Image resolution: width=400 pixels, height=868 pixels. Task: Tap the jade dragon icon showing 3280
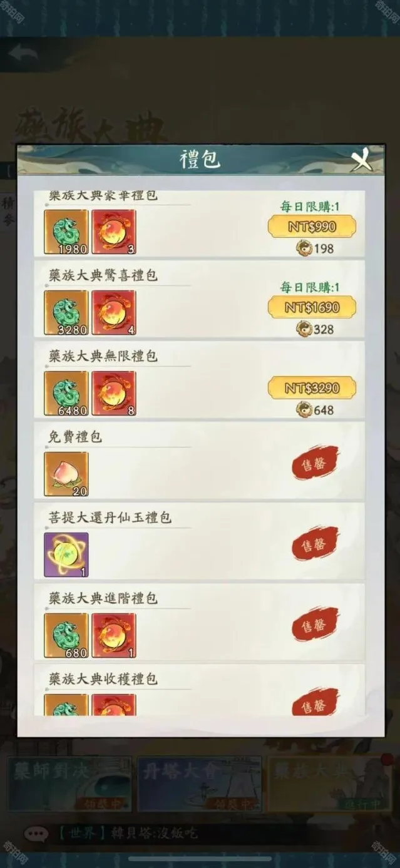coord(66,312)
